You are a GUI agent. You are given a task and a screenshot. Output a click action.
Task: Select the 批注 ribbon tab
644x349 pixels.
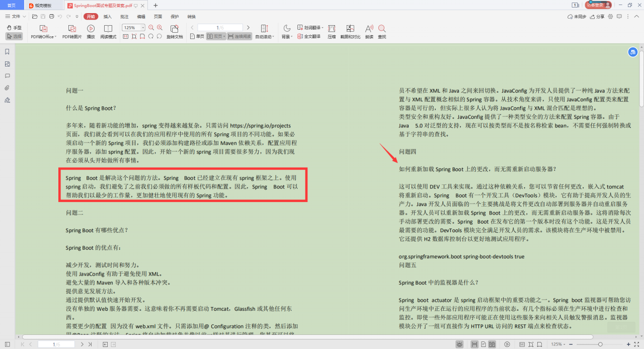(x=124, y=16)
